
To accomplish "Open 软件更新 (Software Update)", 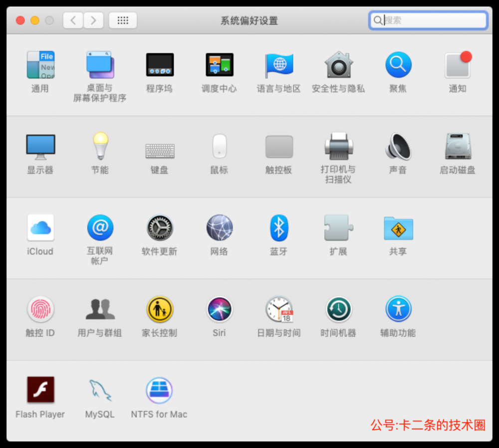I will coord(159,228).
